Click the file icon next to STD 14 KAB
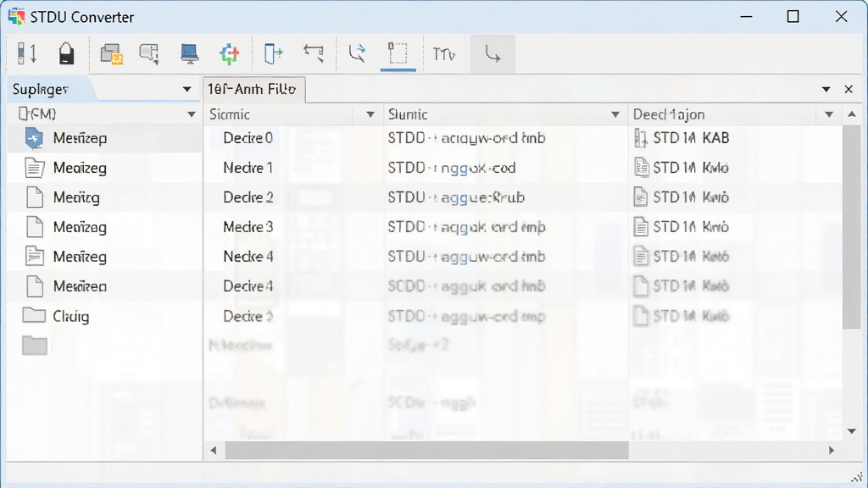868x488 pixels. tap(641, 138)
